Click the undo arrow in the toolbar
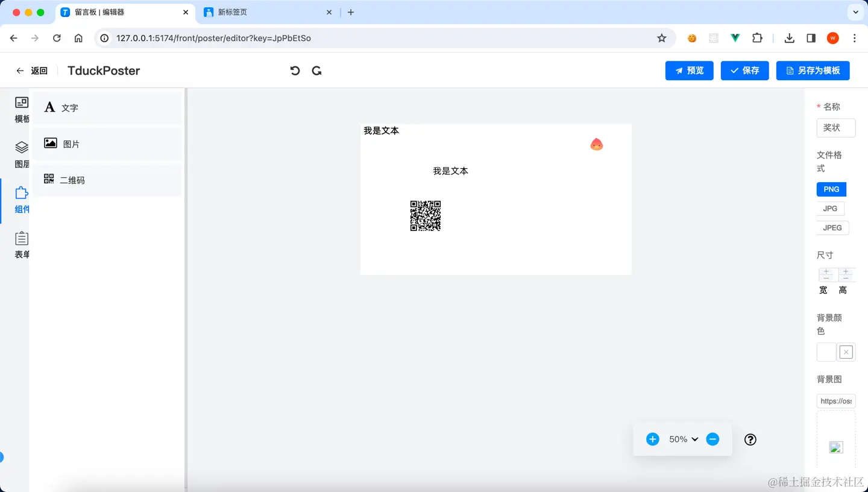 [x=295, y=71]
